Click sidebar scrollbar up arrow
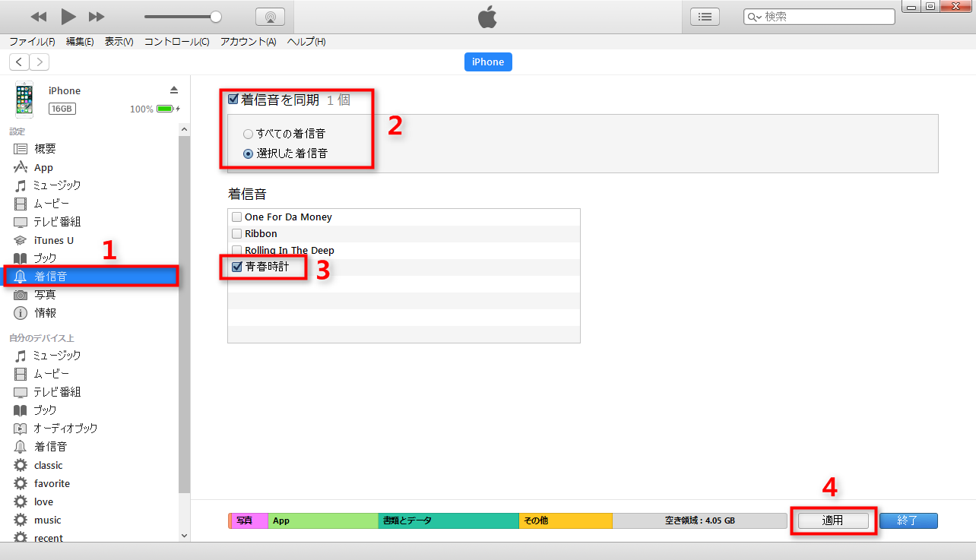The height and width of the screenshot is (560, 976). (184, 130)
